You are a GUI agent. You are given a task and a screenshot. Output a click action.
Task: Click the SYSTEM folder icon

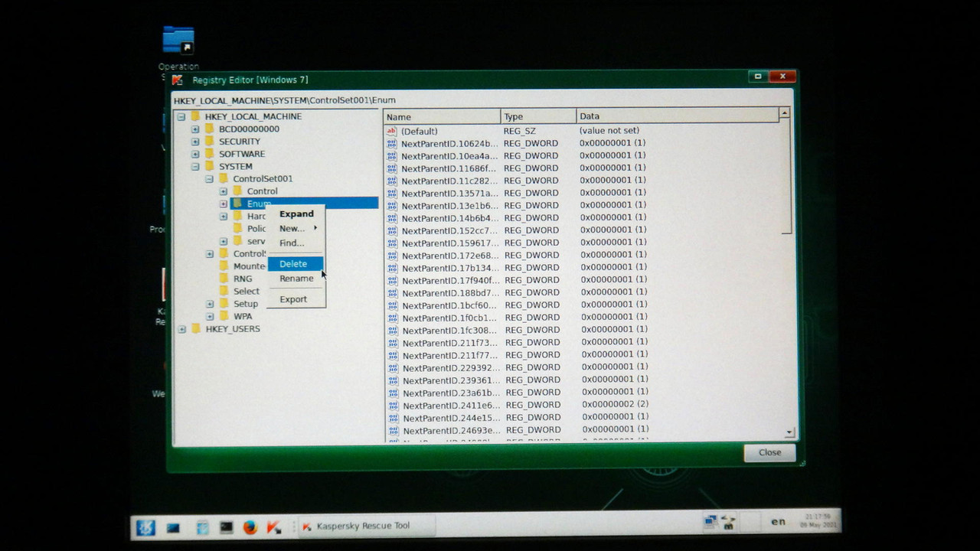click(209, 166)
